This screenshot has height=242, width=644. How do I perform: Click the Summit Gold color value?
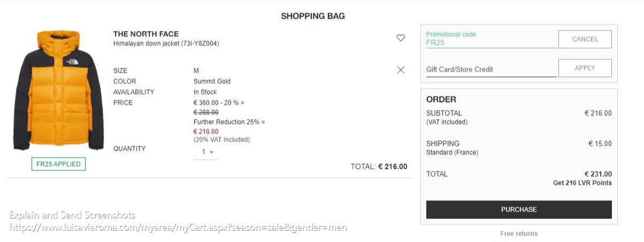point(212,81)
